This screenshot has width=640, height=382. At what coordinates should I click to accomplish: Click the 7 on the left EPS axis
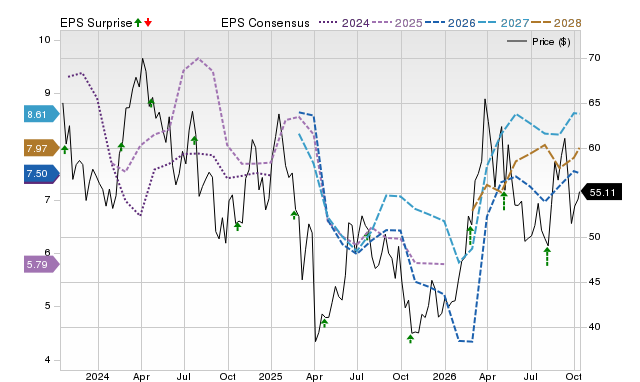[48, 200]
